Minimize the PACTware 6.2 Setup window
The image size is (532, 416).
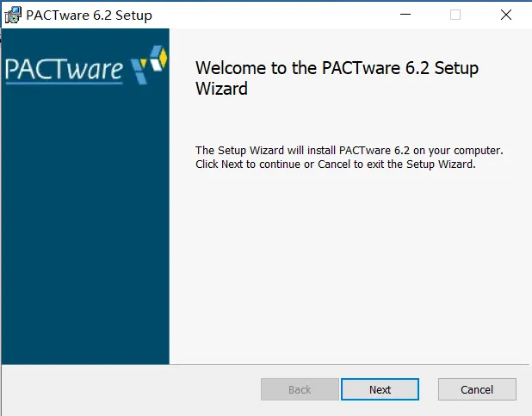[405, 15]
